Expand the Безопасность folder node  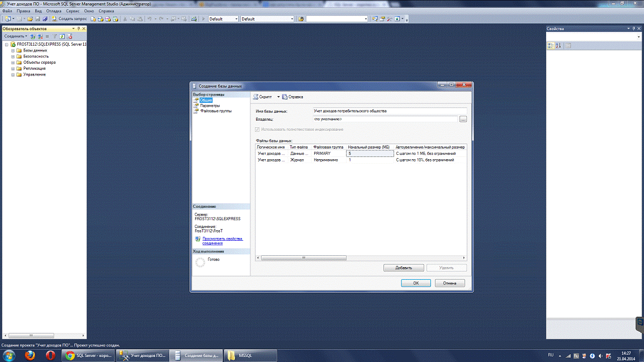point(13,56)
